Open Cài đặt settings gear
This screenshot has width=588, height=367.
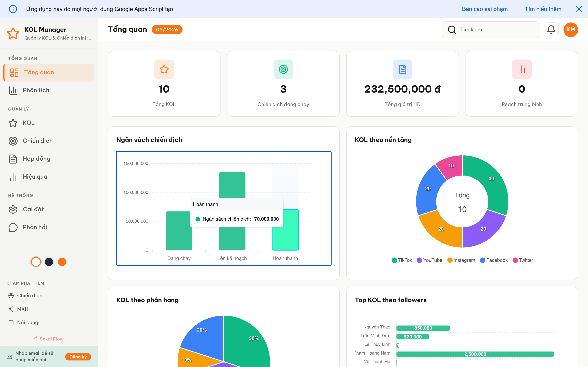(x=13, y=209)
